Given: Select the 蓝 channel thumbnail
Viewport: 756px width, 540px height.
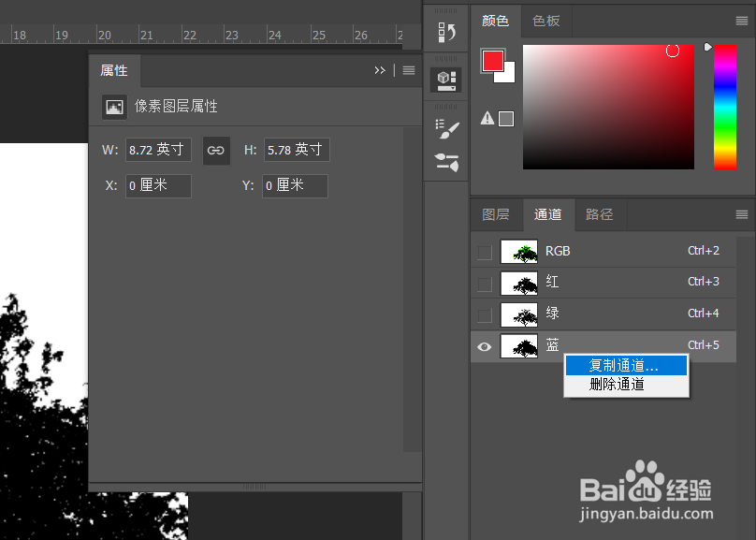Looking at the screenshot, I should click(x=518, y=346).
